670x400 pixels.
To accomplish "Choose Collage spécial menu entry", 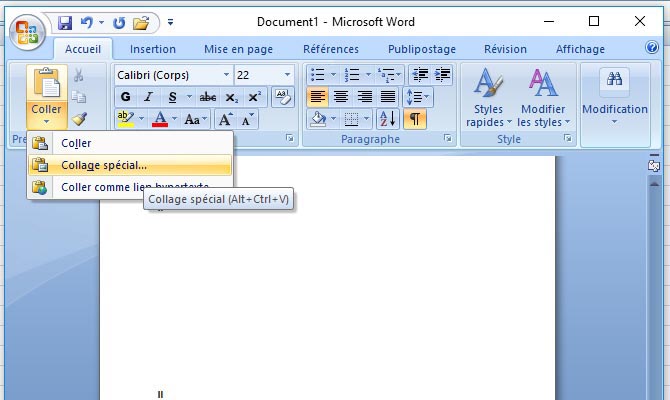I will [x=130, y=165].
